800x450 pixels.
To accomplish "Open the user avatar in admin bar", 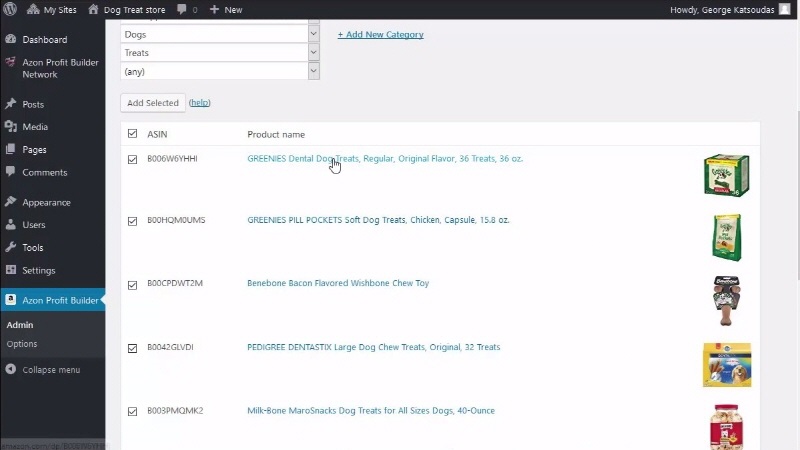I will tap(785, 10).
